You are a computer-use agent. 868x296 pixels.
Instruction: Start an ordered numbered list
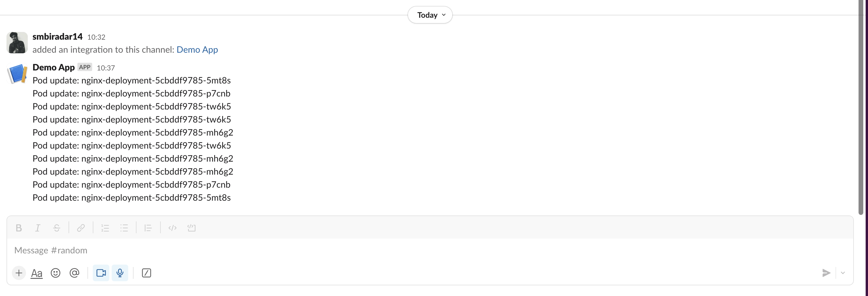[105, 228]
